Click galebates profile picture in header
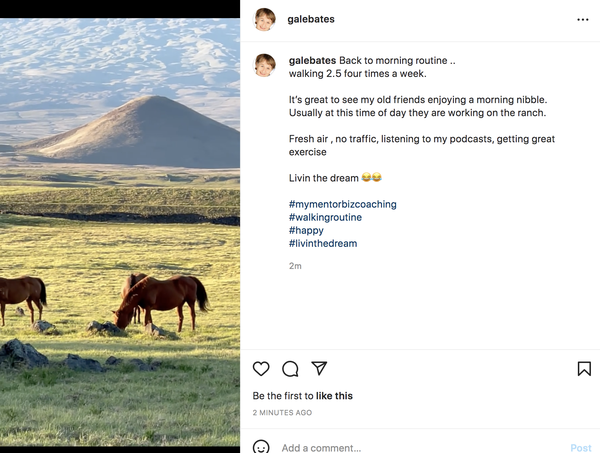 point(265,19)
